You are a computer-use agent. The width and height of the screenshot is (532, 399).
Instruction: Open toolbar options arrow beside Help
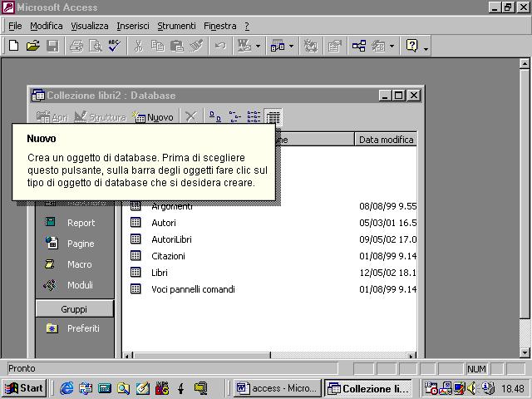[x=426, y=49]
